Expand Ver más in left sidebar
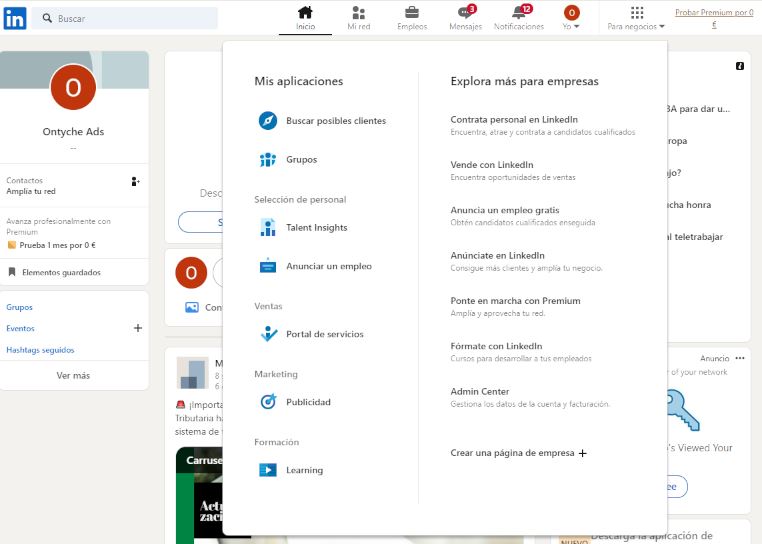Screen dimensions: 762x544 coord(73,376)
